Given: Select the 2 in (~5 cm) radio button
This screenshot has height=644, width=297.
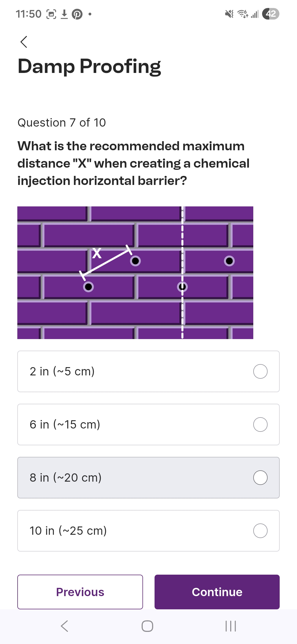Looking at the screenshot, I should coord(260,372).
